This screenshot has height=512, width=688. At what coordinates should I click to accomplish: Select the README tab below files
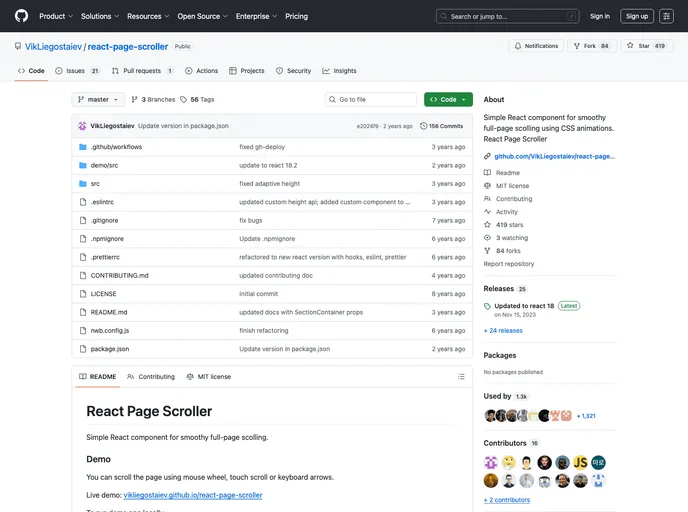coord(97,377)
